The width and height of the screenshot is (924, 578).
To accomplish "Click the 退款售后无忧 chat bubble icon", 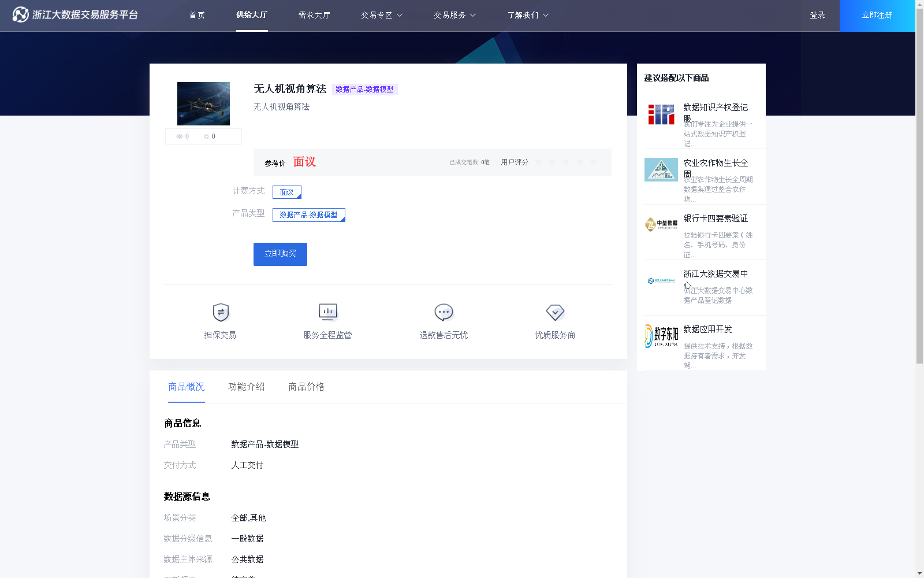I will pyautogui.click(x=444, y=312).
